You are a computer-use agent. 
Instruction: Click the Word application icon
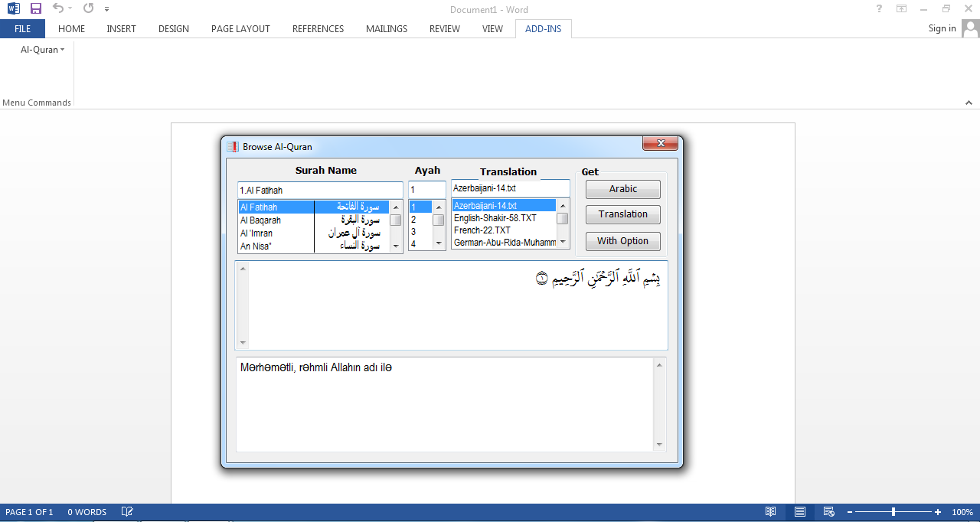coord(14,8)
